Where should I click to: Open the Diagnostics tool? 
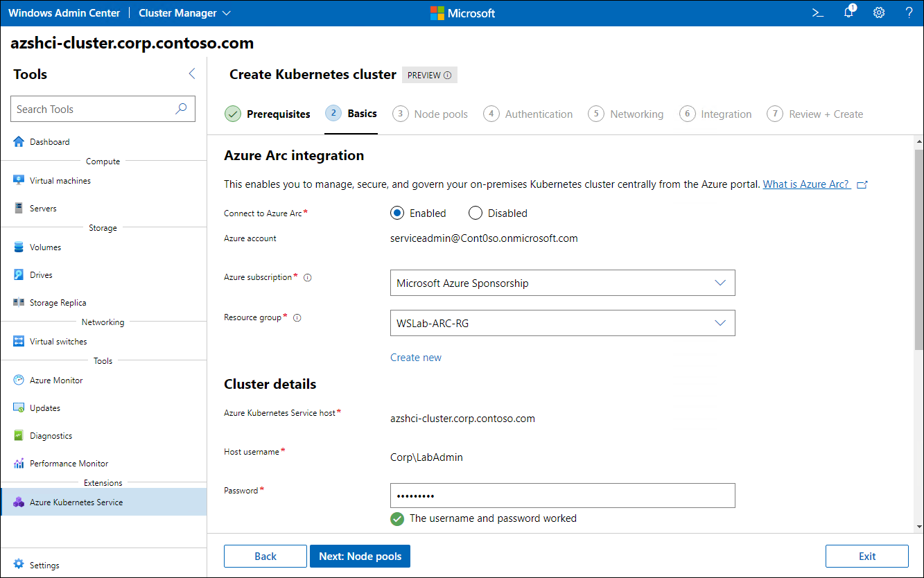tap(52, 435)
